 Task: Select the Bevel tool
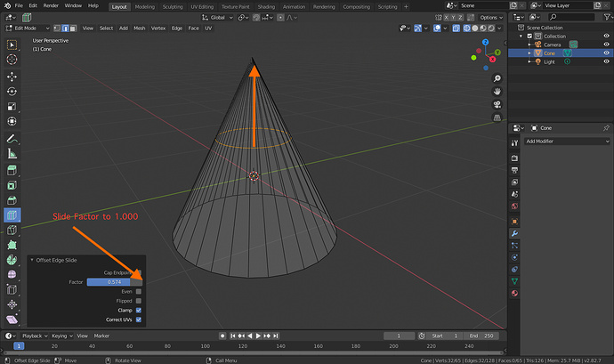click(12, 200)
